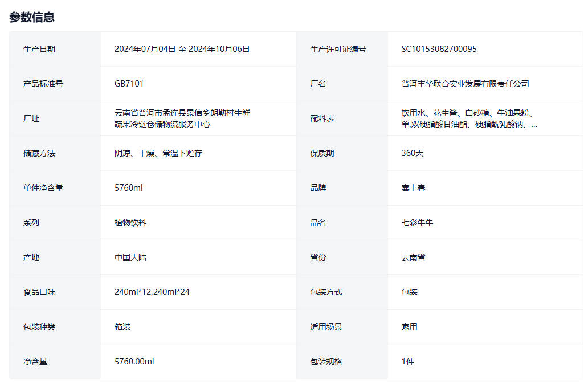Select the flavor value 240ml*12,240ml*24
This screenshot has height=382, width=588.
[x=152, y=292]
